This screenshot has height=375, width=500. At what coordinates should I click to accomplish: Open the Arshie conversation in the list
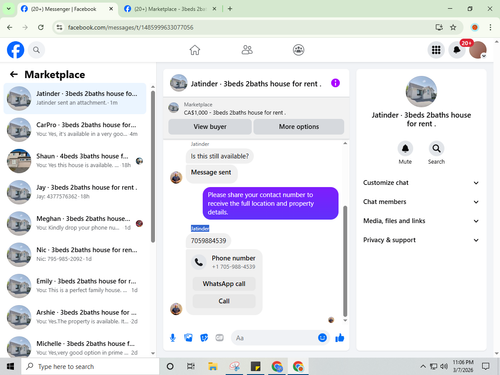pos(75,317)
